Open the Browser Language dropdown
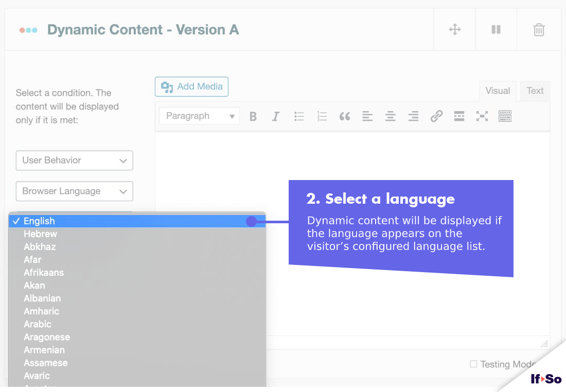The image size is (566, 392). point(74,191)
